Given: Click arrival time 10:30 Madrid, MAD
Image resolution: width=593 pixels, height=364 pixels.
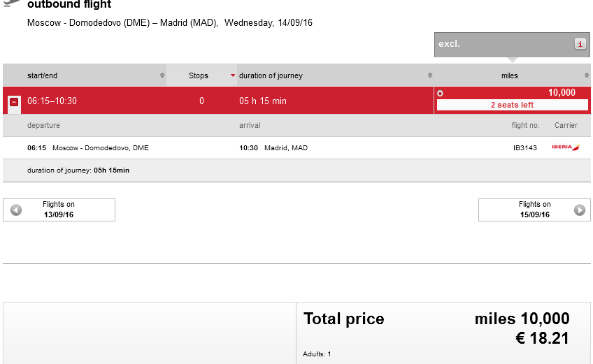Looking at the screenshot, I should [273, 148].
